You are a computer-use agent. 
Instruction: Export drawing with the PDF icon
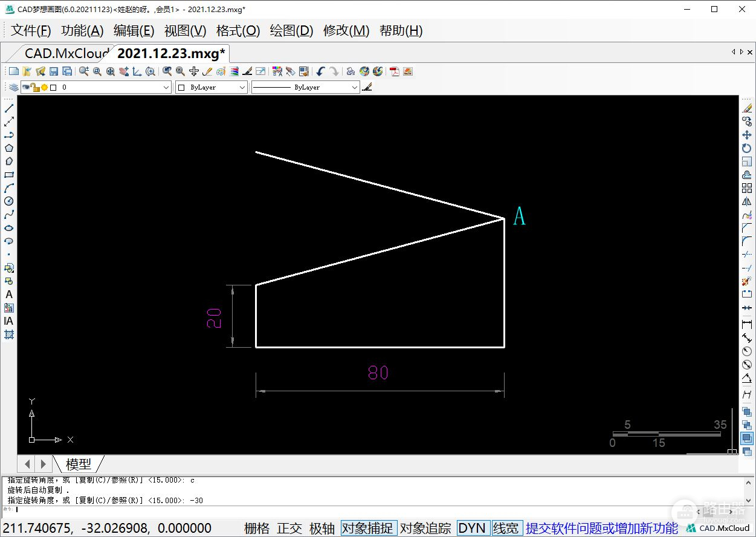coord(395,71)
